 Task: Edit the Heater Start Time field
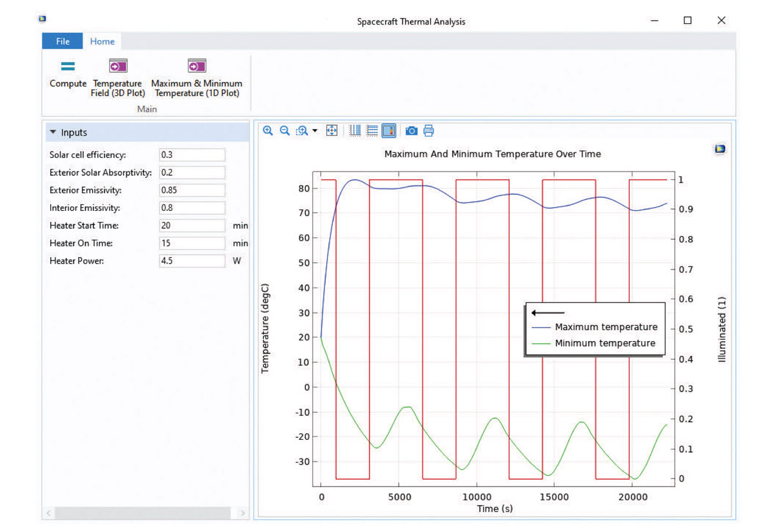[x=192, y=226]
